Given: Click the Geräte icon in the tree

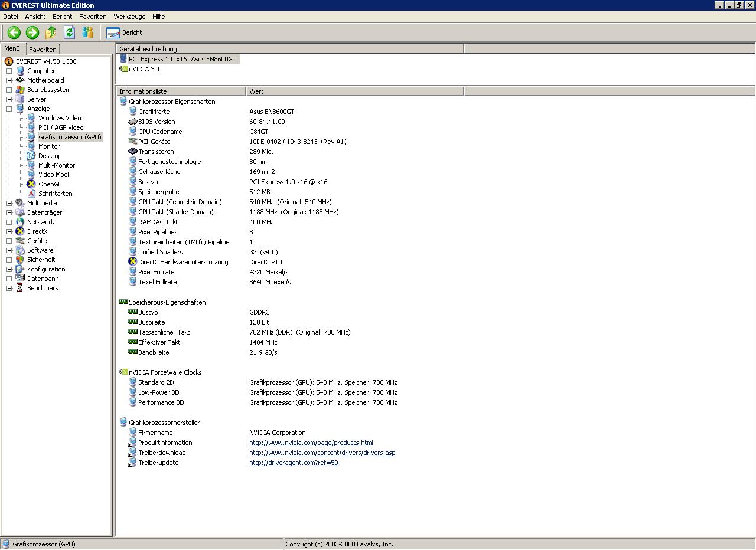Looking at the screenshot, I should (20, 241).
